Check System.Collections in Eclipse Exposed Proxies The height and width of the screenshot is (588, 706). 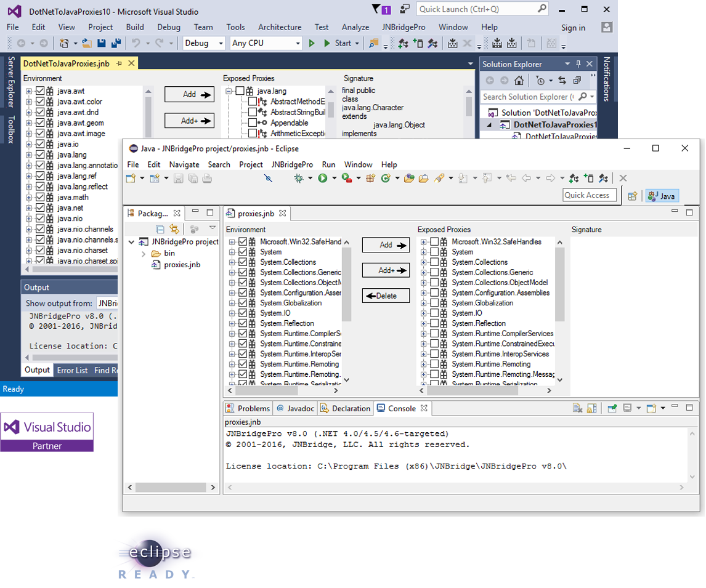(x=434, y=262)
